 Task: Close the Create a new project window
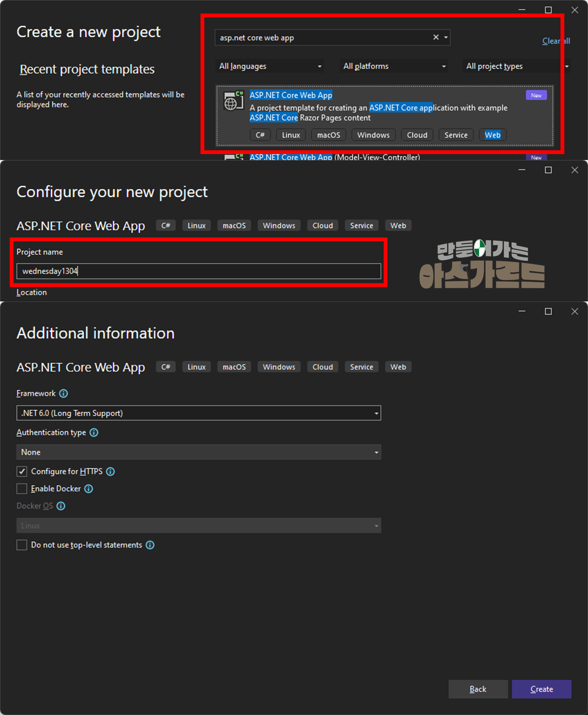[574, 10]
